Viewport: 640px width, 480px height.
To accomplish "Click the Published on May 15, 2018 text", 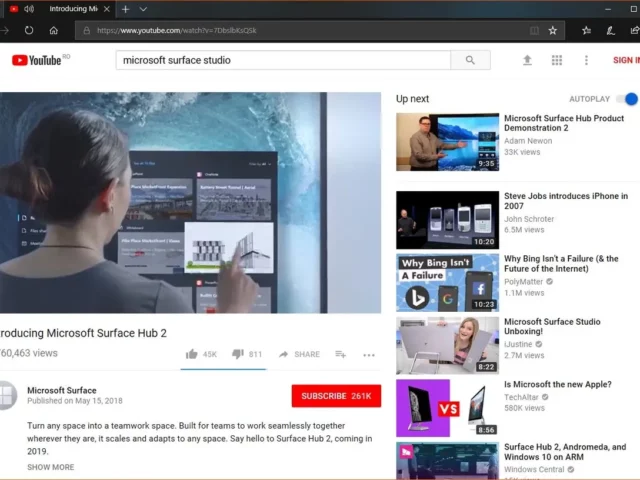I will coord(75,401).
